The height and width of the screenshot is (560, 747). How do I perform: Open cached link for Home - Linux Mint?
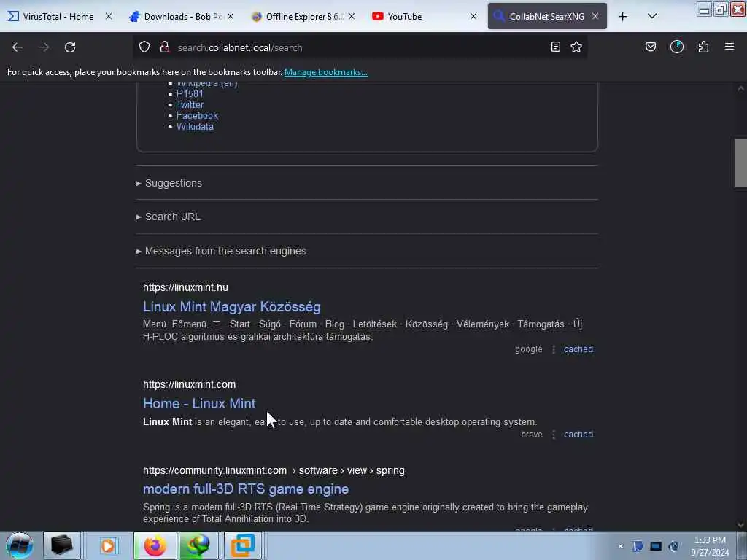coord(578,435)
